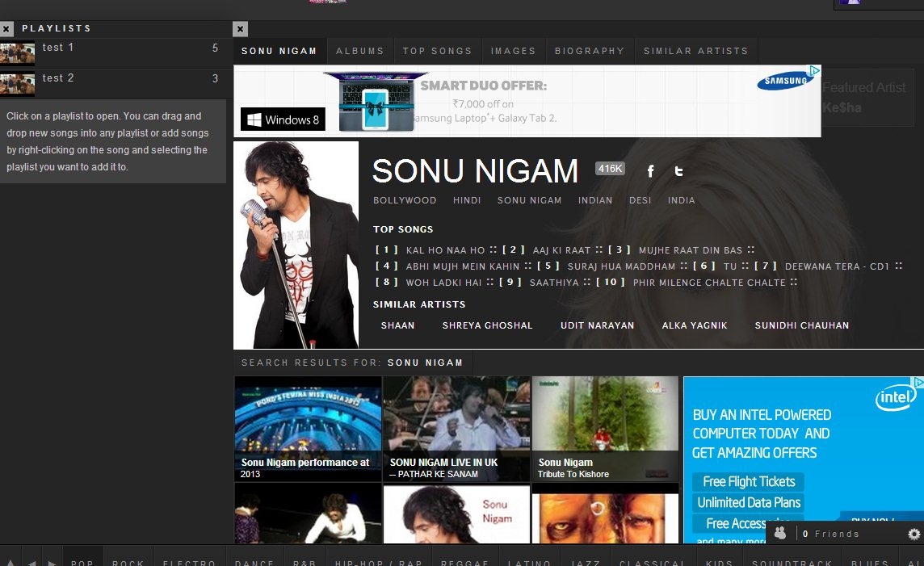Switch to the Images tab

513,51
